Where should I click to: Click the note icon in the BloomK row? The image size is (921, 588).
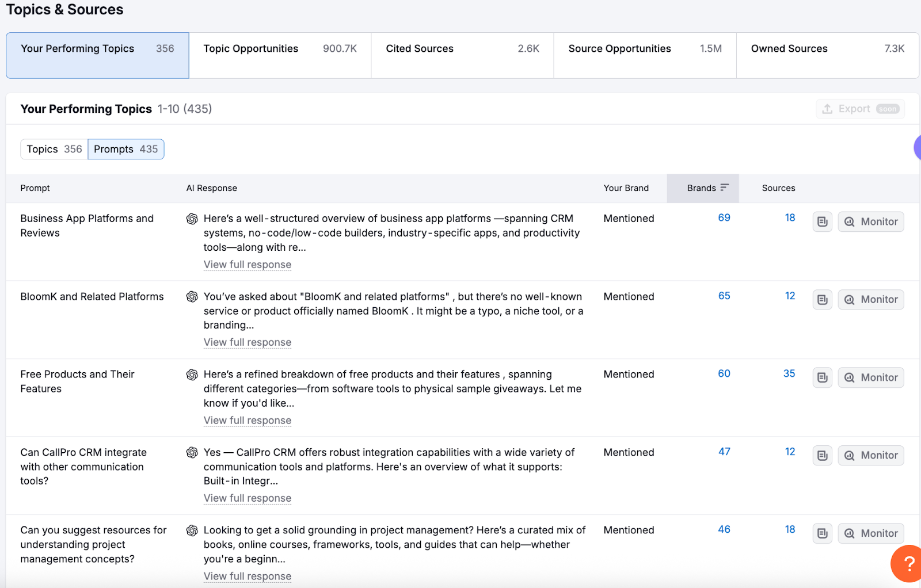[x=822, y=300]
